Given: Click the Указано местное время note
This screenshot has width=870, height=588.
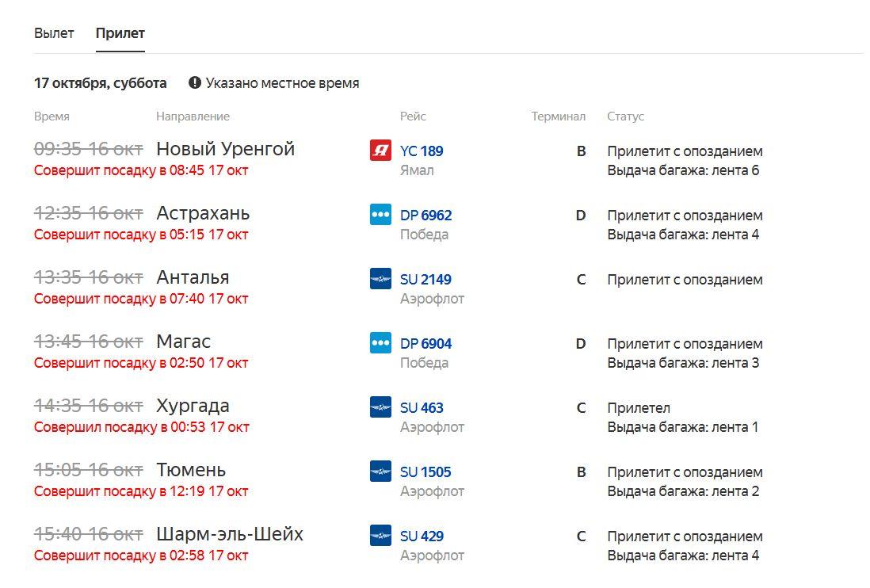Looking at the screenshot, I should click(282, 83).
